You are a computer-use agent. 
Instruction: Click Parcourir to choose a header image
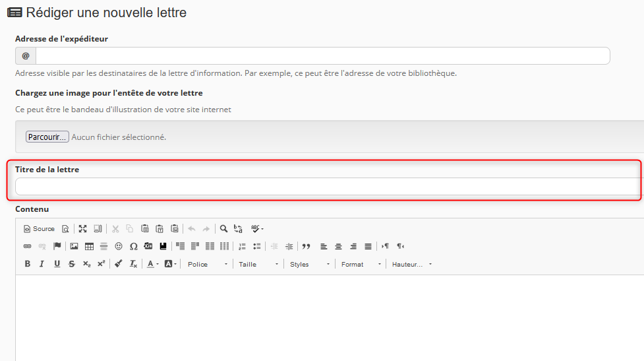47,137
